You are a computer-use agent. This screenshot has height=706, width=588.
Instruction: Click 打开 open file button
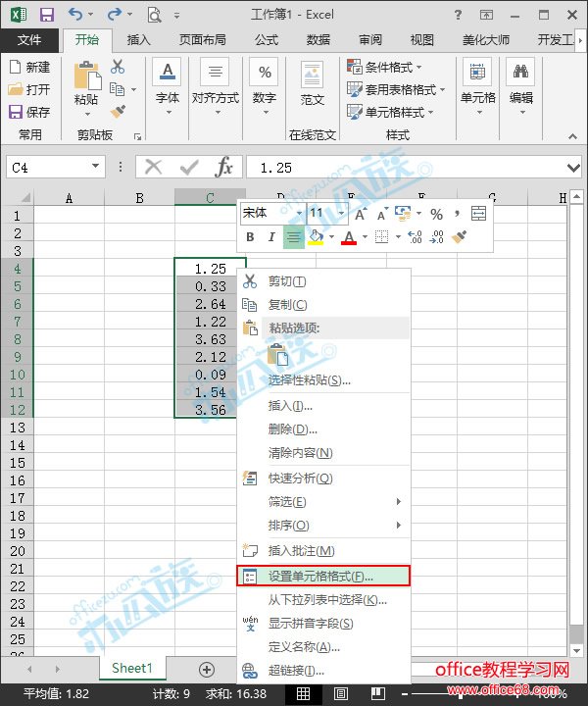(29, 89)
